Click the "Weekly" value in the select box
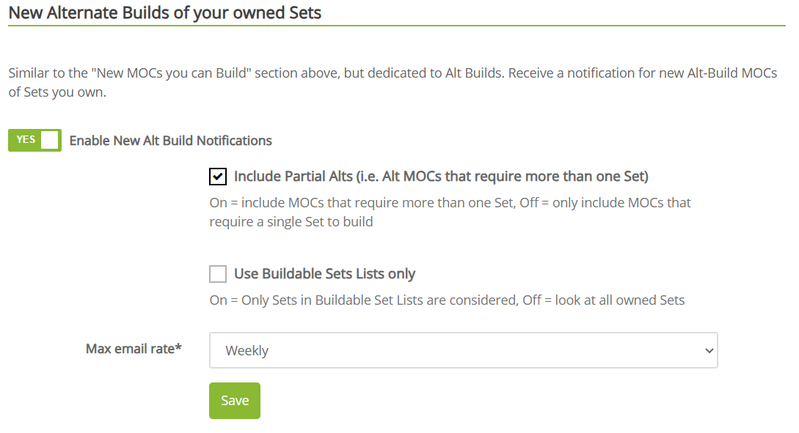Viewport: 799px width, 433px height. point(247,351)
